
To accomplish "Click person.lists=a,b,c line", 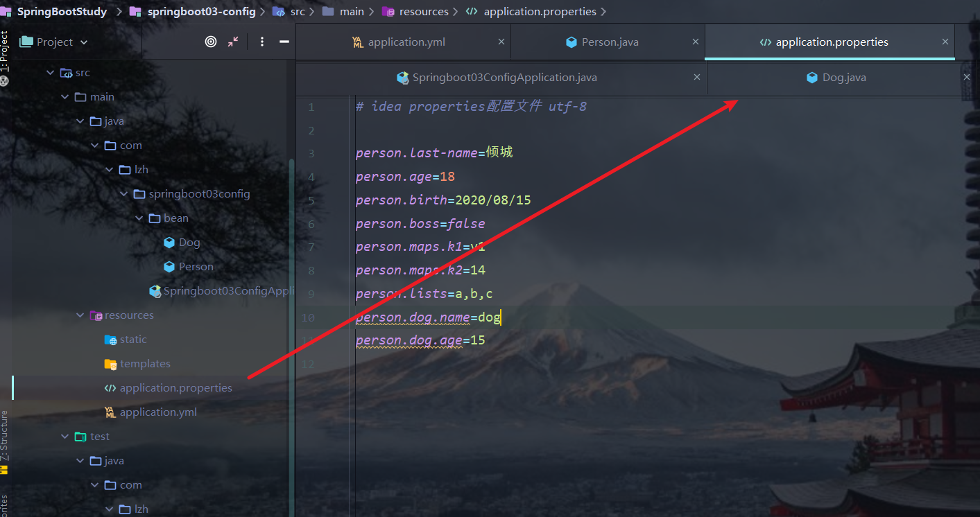I will pos(424,294).
